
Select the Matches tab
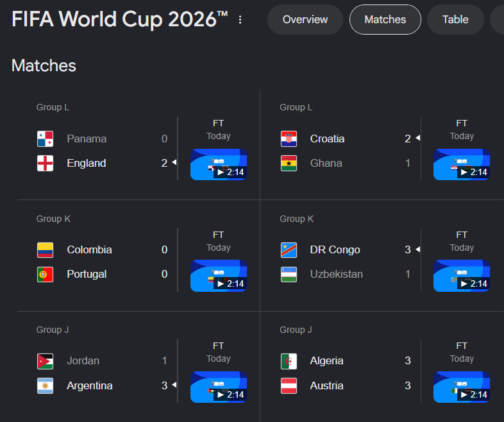(x=385, y=20)
